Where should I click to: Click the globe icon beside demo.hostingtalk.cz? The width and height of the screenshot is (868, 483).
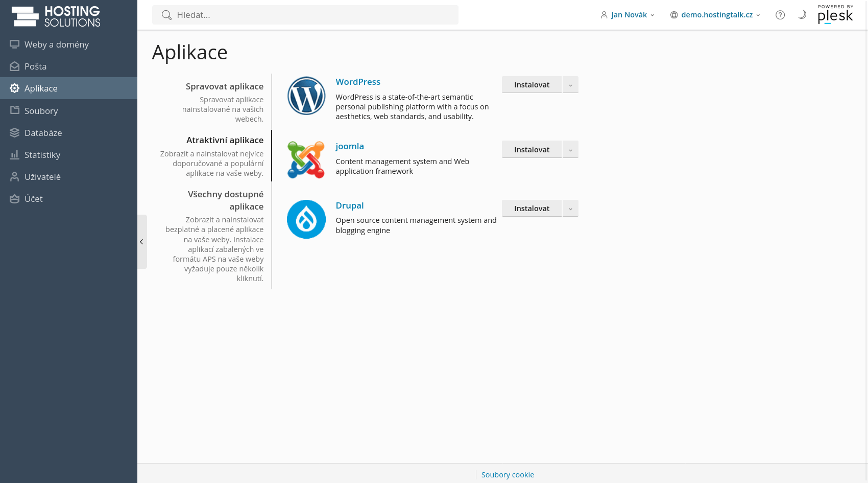pyautogui.click(x=674, y=15)
